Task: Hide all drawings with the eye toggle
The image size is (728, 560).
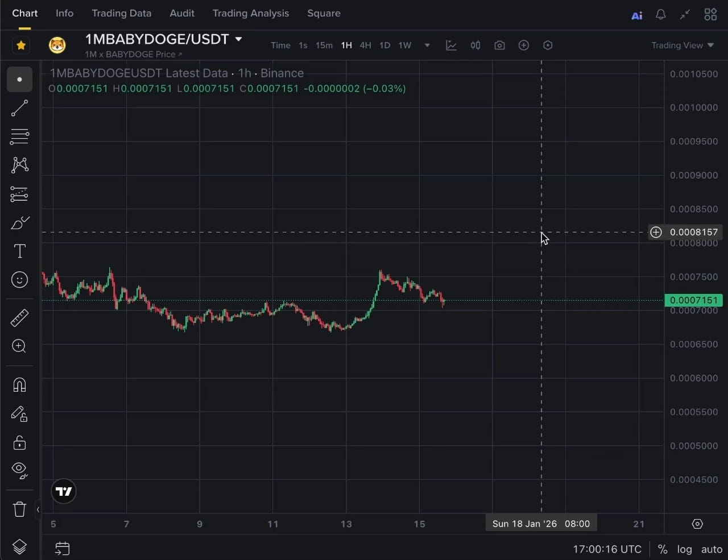Action: [x=19, y=471]
